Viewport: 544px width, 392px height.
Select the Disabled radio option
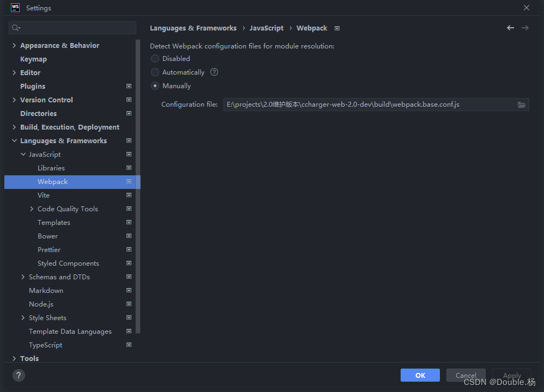155,59
